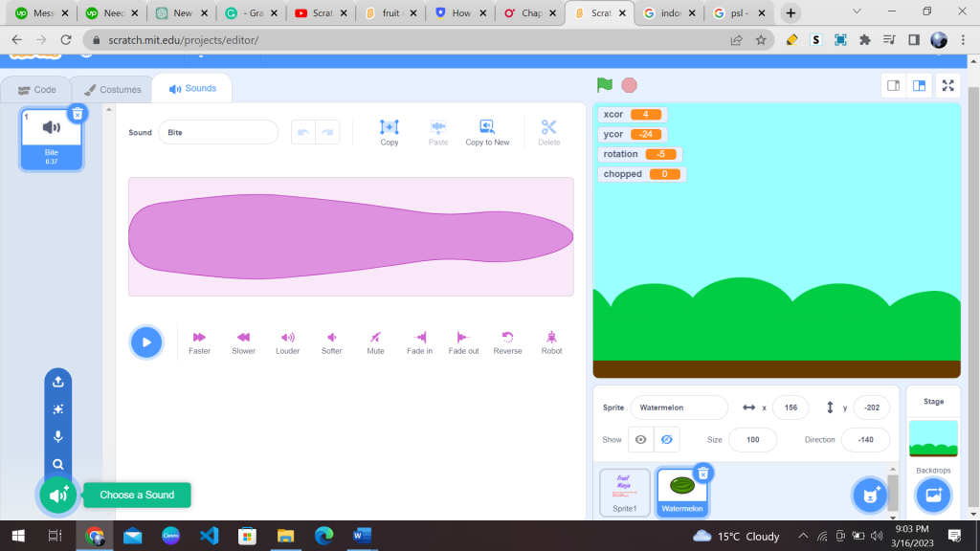980x551 pixels.
Task: Click the stop sign icon
Action: [x=630, y=84]
